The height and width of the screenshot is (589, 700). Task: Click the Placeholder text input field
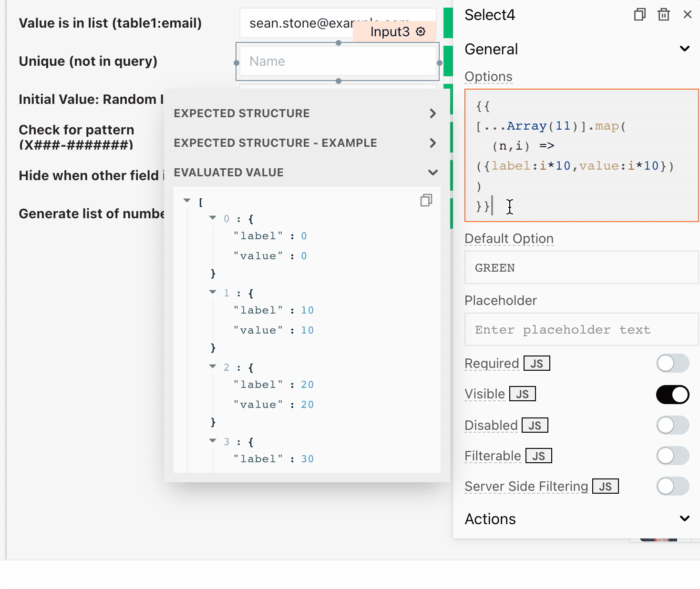581,330
